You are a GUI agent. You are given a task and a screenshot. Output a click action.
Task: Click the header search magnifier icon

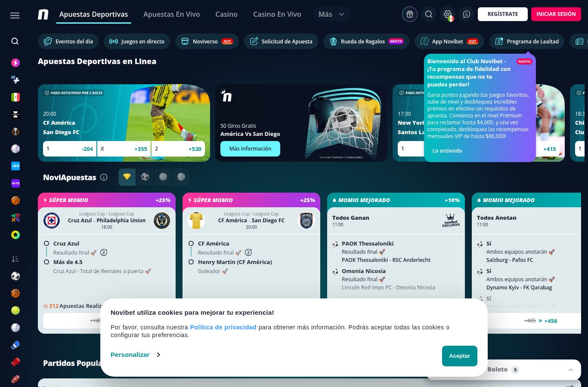pyautogui.click(x=429, y=14)
